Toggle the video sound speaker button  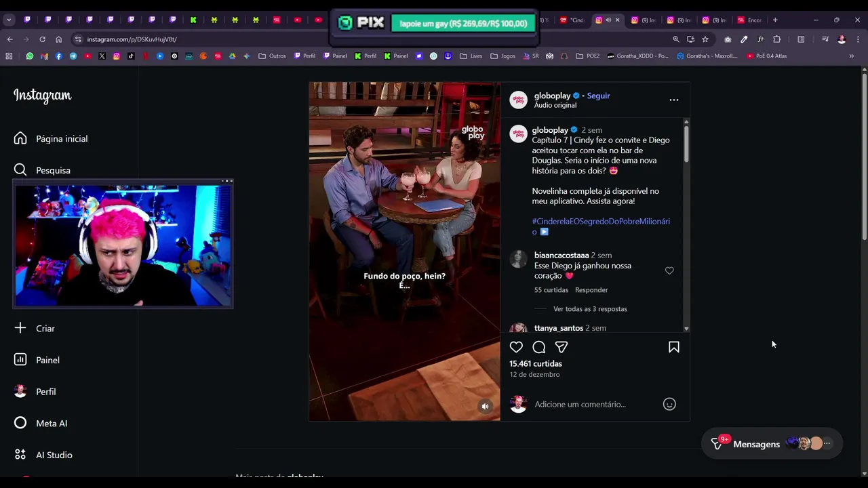(485, 406)
